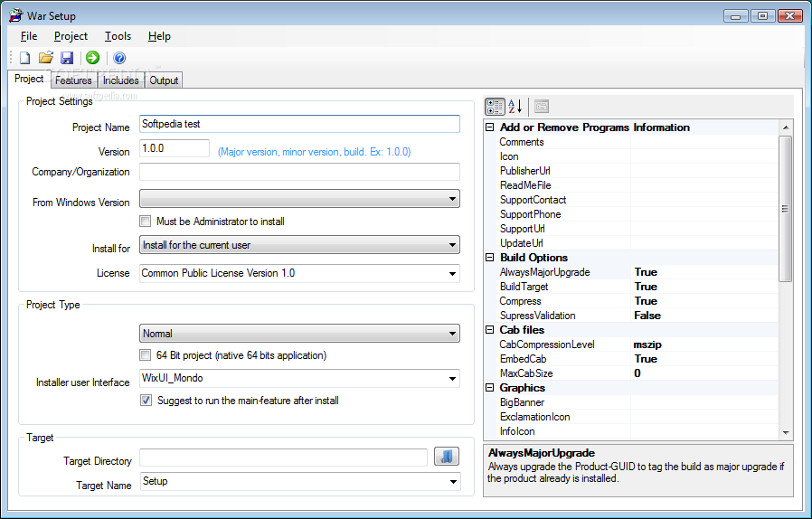The height and width of the screenshot is (519, 812).
Task: Open help via the blue question mark icon
Action: (x=119, y=58)
